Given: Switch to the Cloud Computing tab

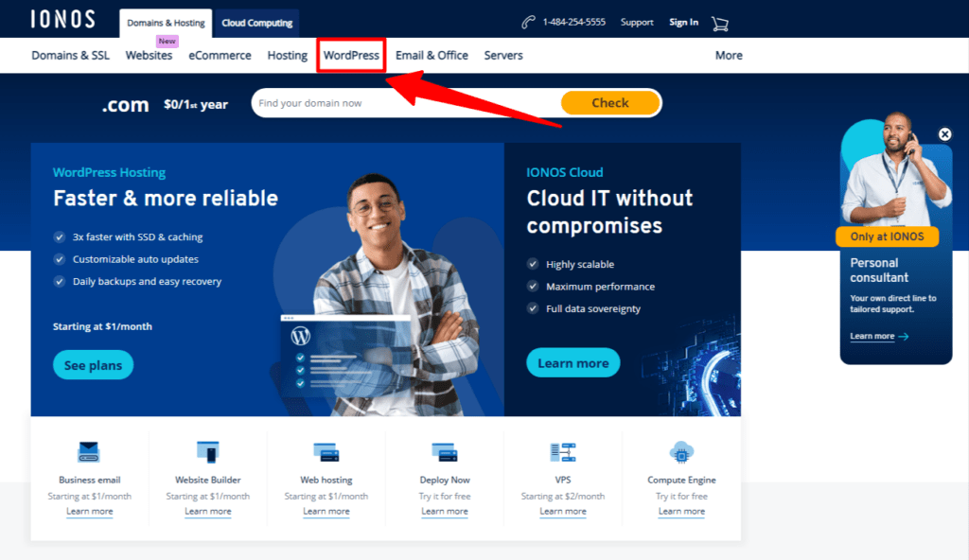Looking at the screenshot, I should 256,22.
